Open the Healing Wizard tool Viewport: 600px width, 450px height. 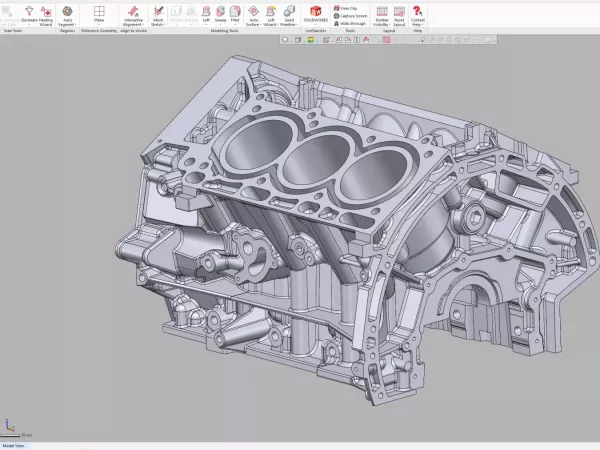[46, 12]
